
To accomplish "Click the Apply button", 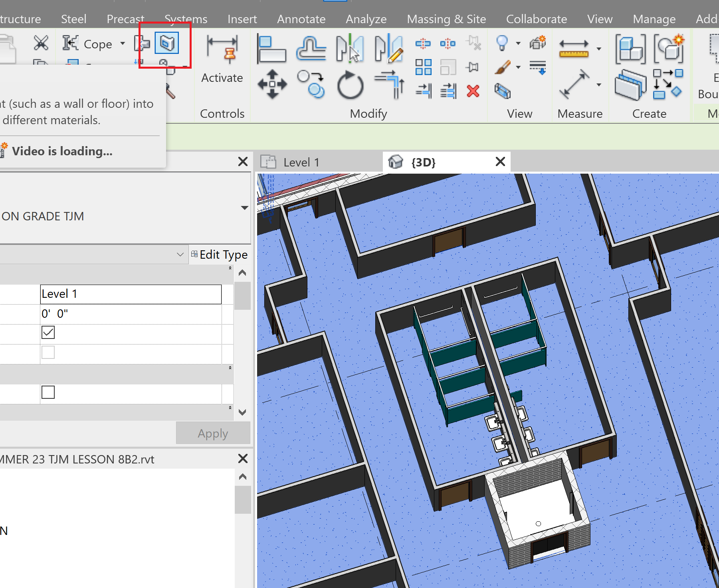I will 213,433.
